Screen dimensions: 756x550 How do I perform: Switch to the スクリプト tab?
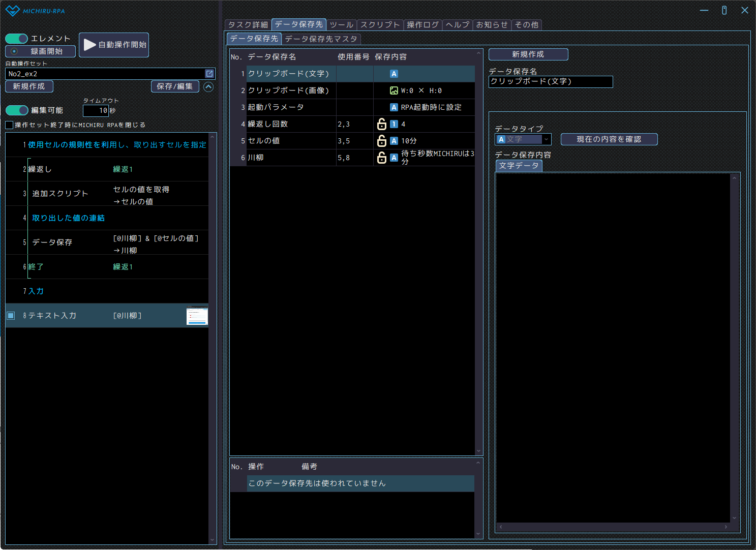click(x=380, y=24)
